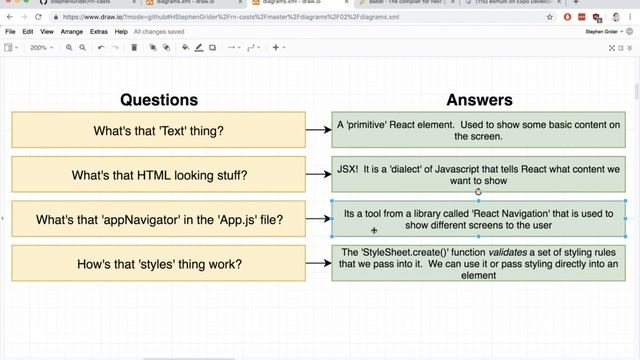
Task: Undo the last change
Action: 101,48
